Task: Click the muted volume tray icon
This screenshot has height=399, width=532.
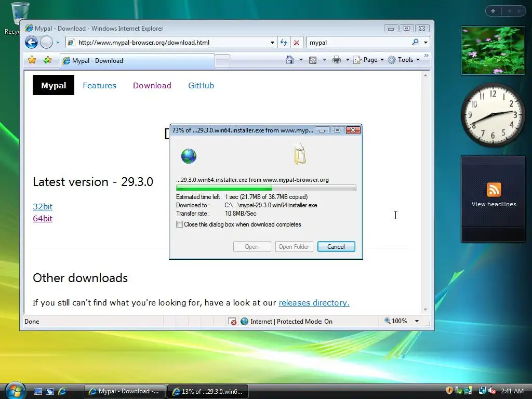Action: (x=493, y=391)
